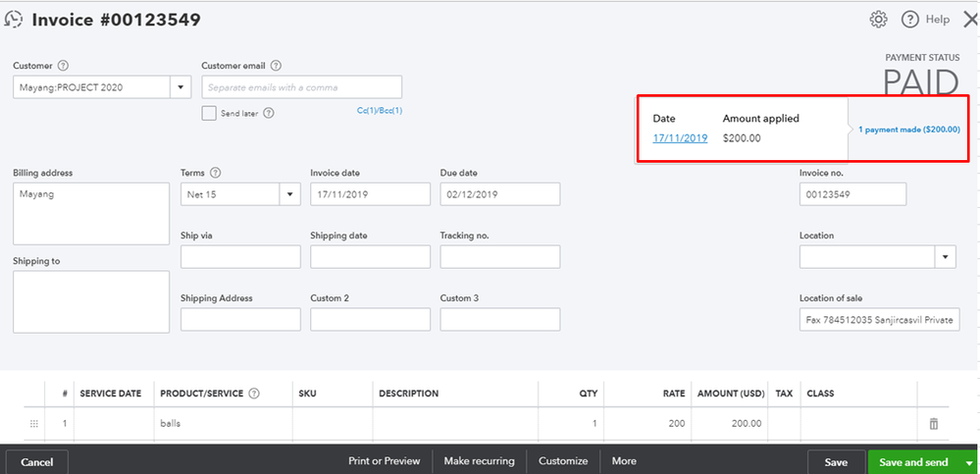Click the green Save and send button
The image size is (980, 474).
[x=913, y=462]
